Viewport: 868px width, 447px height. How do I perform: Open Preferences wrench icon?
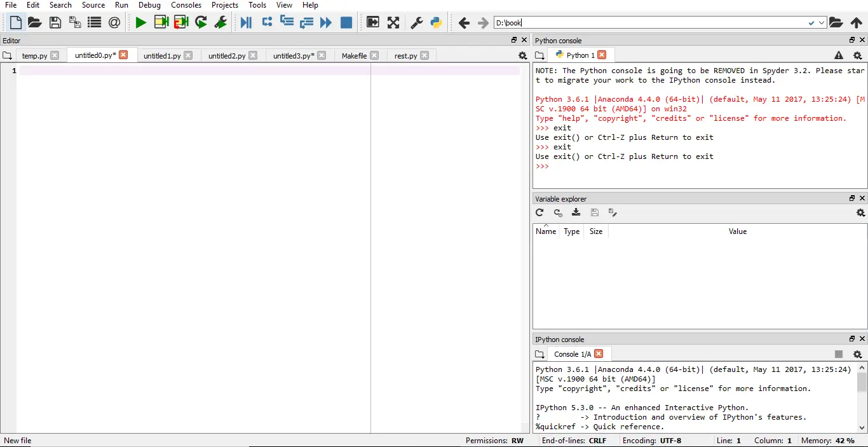click(x=417, y=23)
